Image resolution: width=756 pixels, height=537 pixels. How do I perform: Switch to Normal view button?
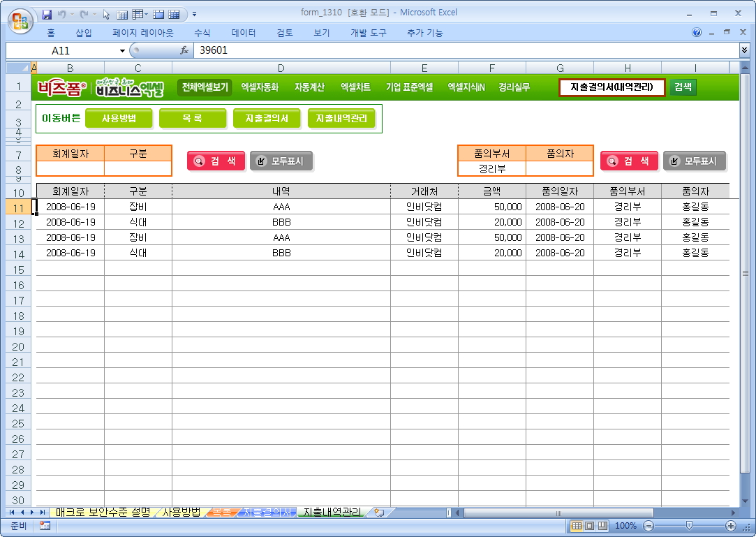coord(577,526)
